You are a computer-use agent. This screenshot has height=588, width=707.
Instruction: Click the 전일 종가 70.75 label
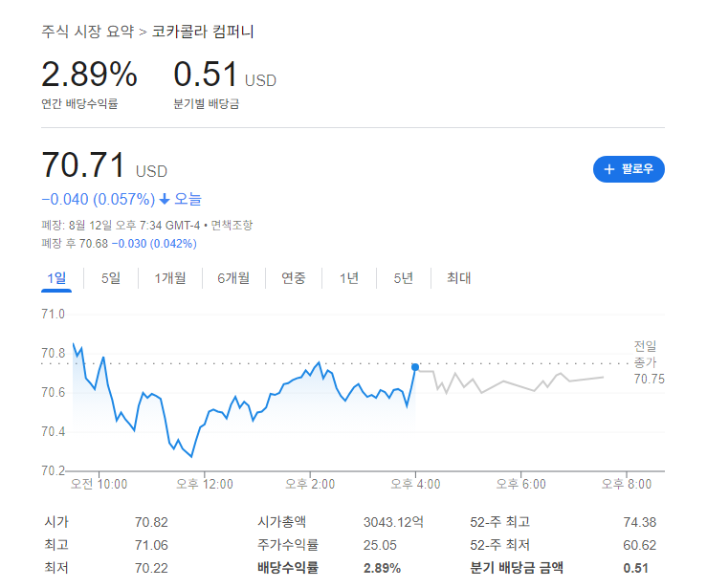point(650,362)
